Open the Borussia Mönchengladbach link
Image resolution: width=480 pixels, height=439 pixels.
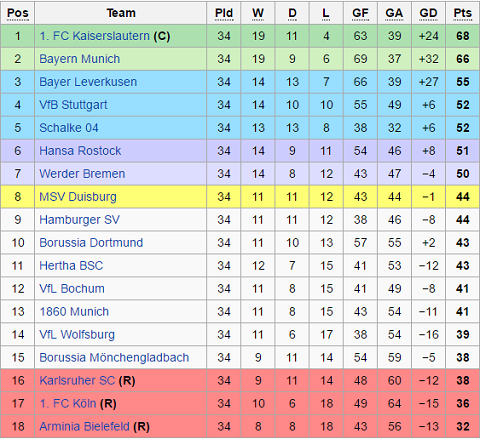pyautogui.click(x=114, y=358)
